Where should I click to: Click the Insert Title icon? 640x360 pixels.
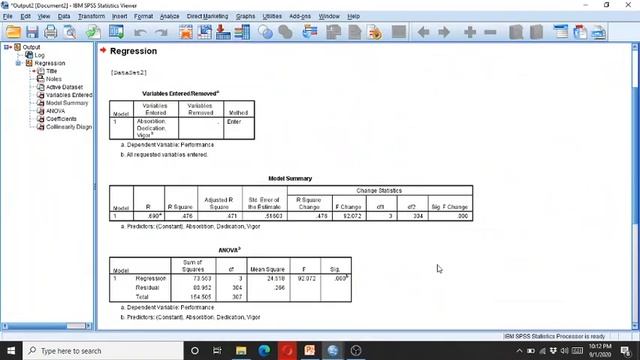point(580,32)
